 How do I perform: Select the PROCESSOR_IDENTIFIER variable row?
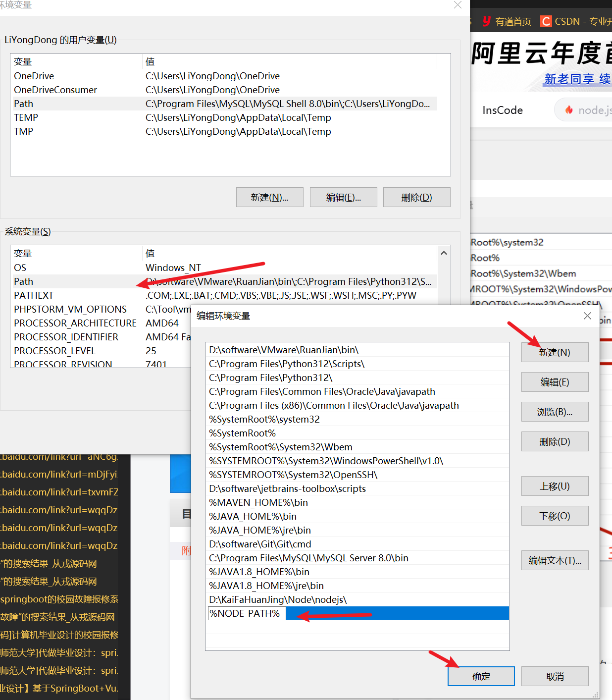tap(101, 337)
